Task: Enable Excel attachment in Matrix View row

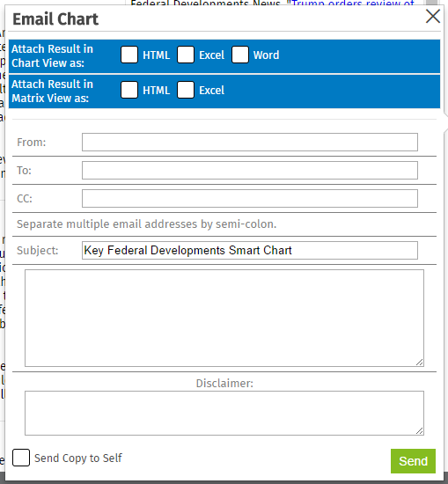Action: 186,90
